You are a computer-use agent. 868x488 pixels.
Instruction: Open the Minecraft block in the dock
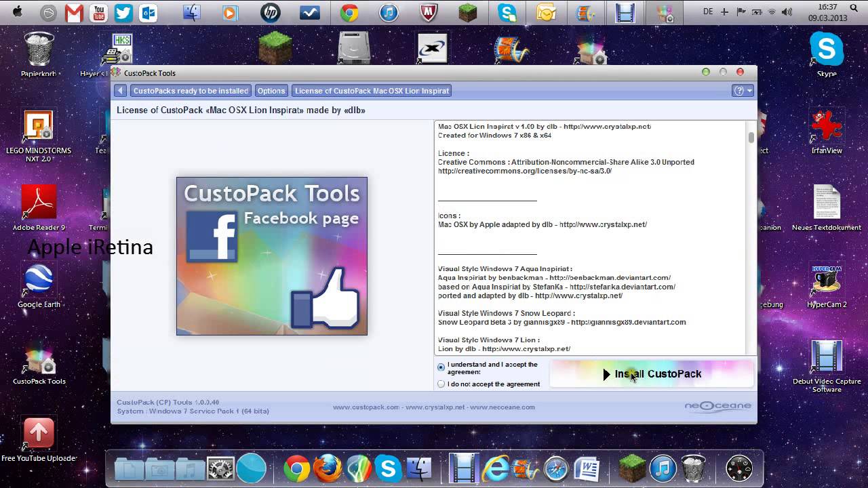point(632,468)
